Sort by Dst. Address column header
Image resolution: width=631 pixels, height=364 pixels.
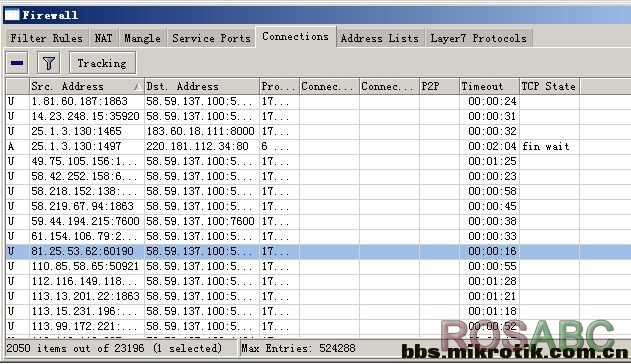tap(202, 86)
